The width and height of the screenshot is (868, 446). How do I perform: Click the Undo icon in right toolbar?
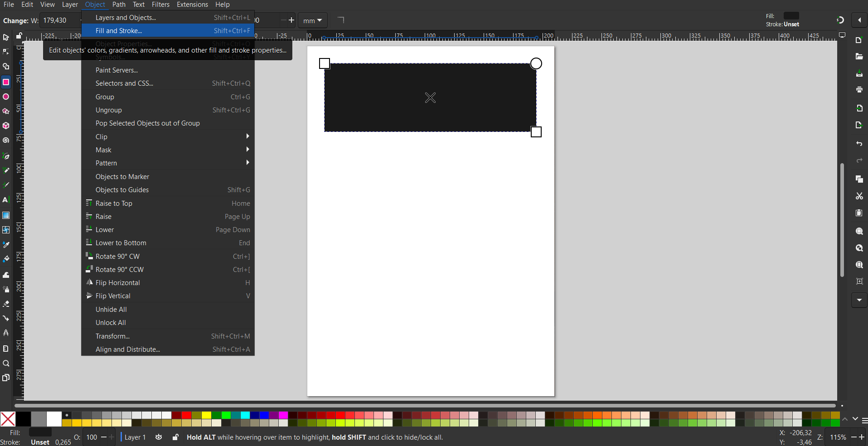pos(859,144)
